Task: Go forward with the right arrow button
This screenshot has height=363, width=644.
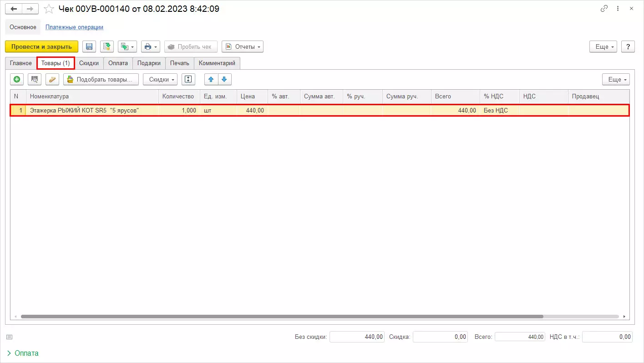Action: (x=30, y=9)
